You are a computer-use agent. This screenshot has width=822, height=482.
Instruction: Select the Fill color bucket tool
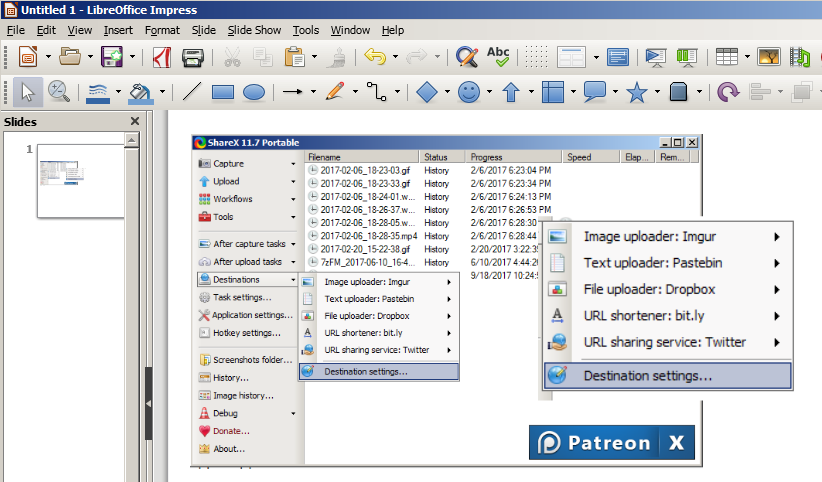click(140, 92)
